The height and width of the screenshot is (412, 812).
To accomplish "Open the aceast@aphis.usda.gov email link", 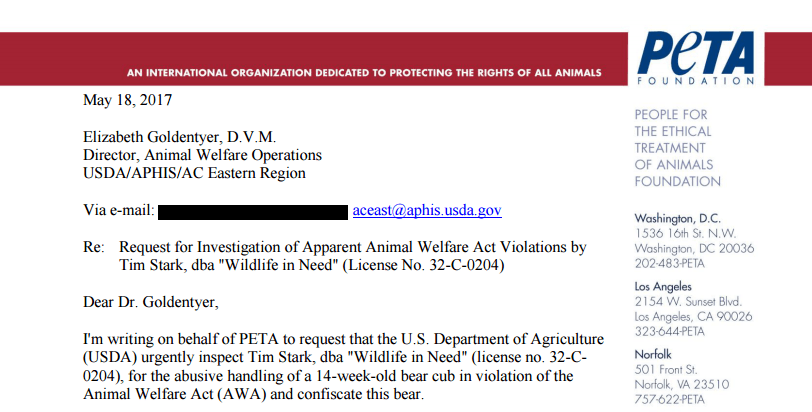I will 427,211.
